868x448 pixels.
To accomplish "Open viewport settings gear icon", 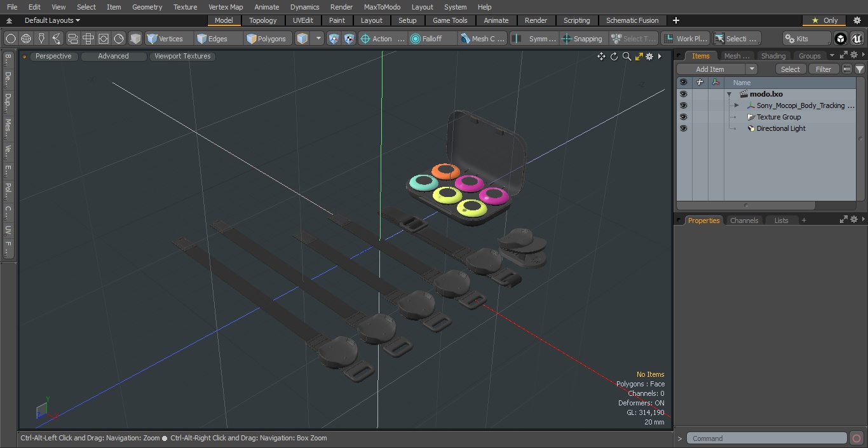I will 649,57.
